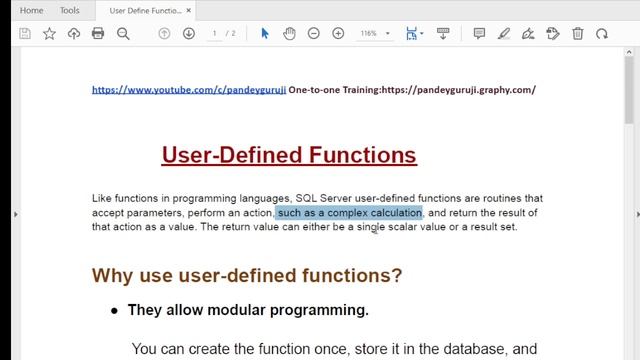Select the arrow selection tool
640x360 pixels.
tap(265, 33)
